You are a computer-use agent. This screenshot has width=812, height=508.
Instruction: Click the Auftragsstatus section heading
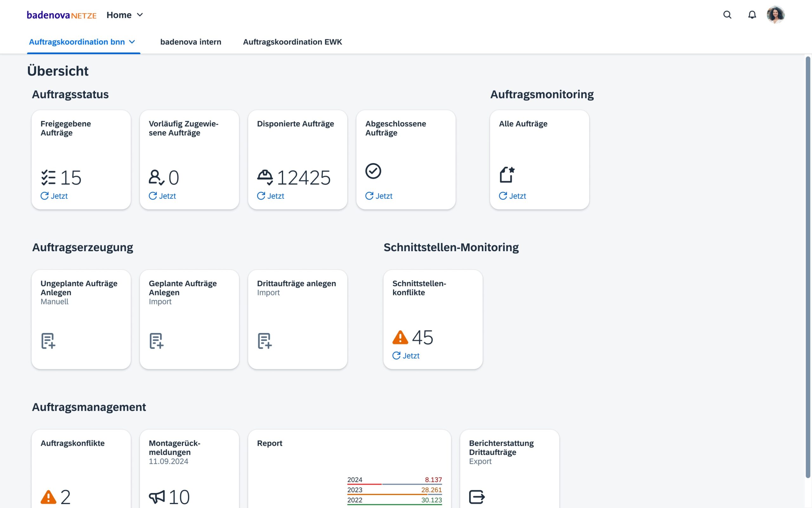[70, 94]
